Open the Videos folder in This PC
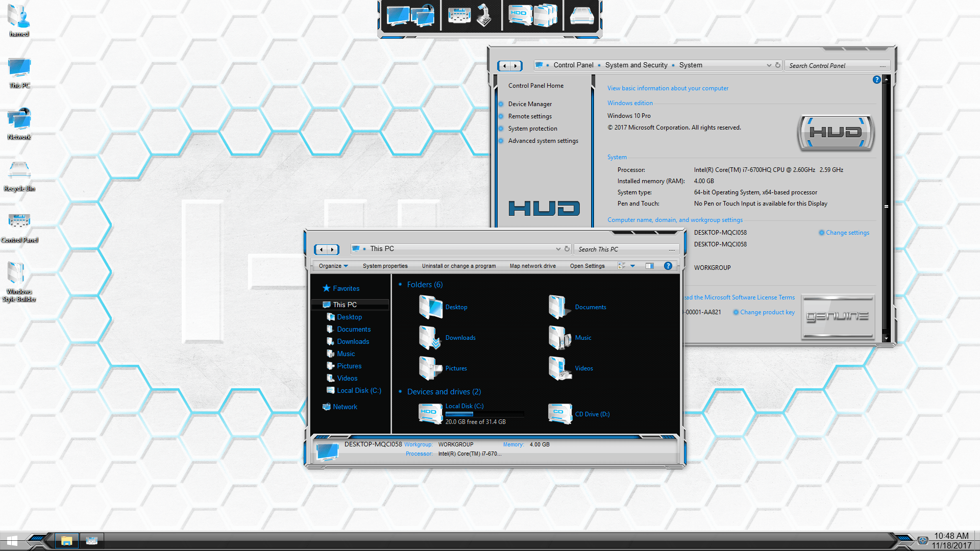The width and height of the screenshot is (980, 551). tap(571, 368)
